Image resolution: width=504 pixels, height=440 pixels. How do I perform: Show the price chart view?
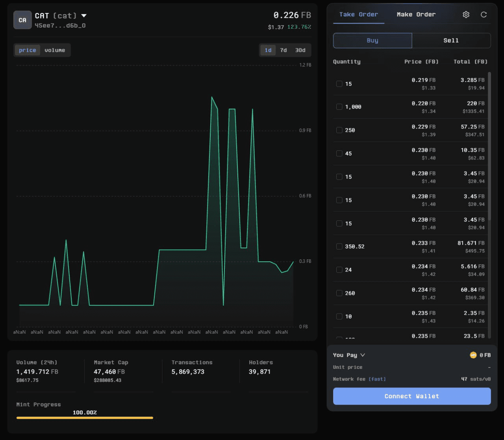tap(28, 50)
